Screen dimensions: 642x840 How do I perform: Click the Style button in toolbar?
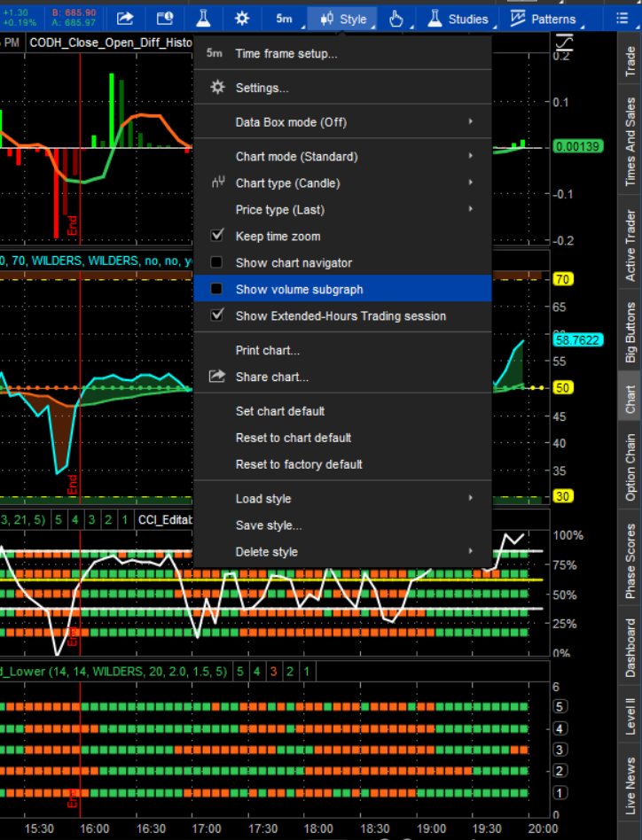[343, 18]
